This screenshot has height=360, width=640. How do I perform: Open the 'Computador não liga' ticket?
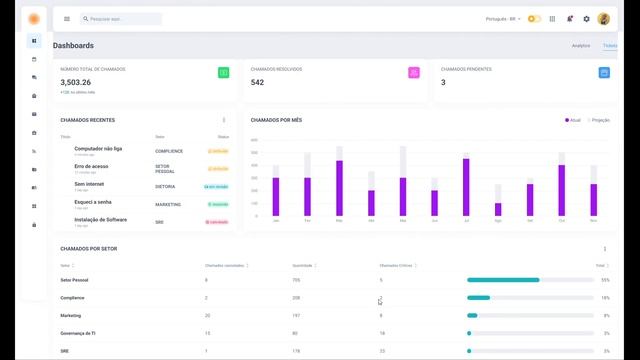pyautogui.click(x=98, y=149)
